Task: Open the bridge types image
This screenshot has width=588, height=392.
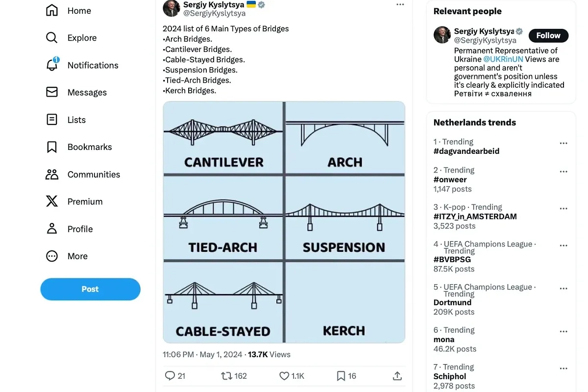Action: point(284,222)
